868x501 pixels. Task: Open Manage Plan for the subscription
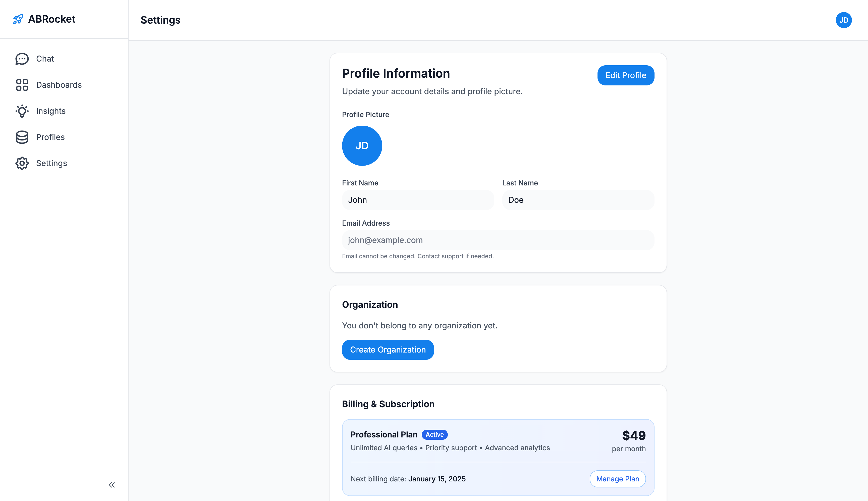(617, 479)
